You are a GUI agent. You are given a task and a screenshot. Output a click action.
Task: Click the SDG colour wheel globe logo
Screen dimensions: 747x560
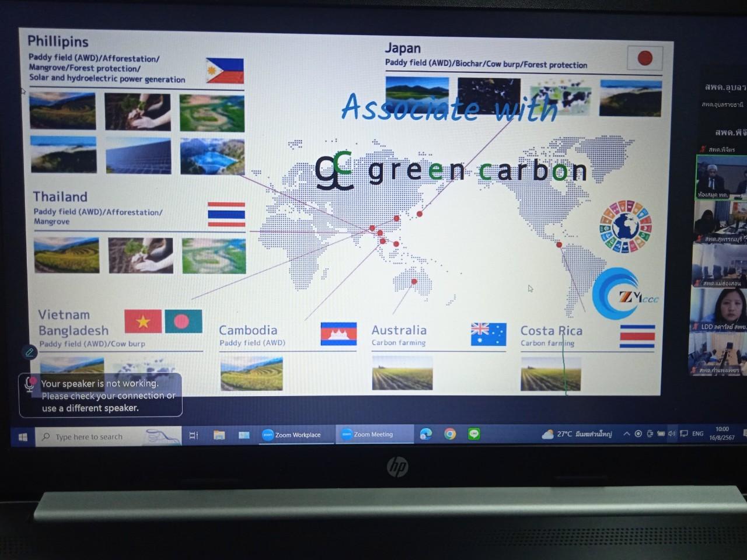(x=626, y=227)
